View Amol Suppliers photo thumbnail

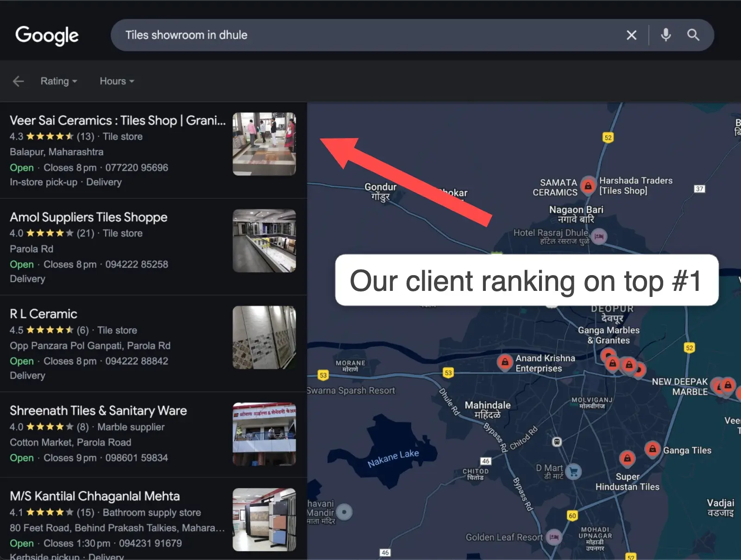[x=264, y=241]
